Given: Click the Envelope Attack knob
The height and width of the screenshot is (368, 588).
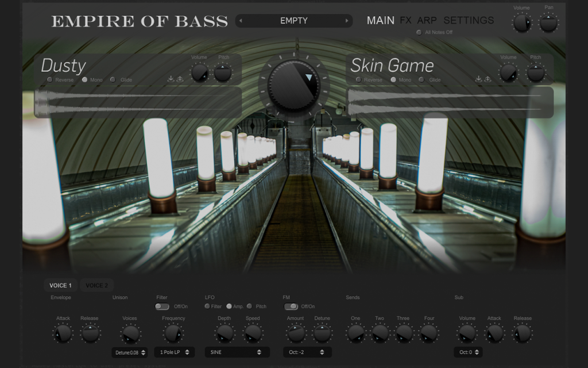Looking at the screenshot, I should 63,333.
